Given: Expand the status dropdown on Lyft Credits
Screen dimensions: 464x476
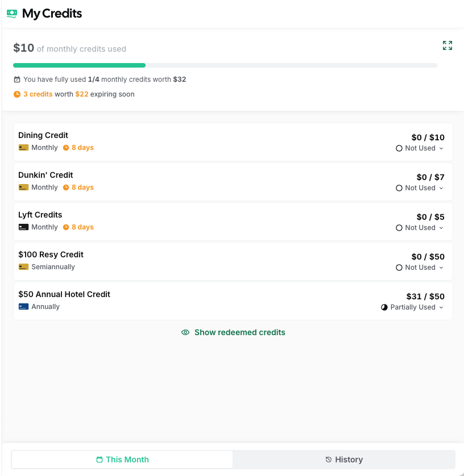Looking at the screenshot, I should tap(440, 227).
